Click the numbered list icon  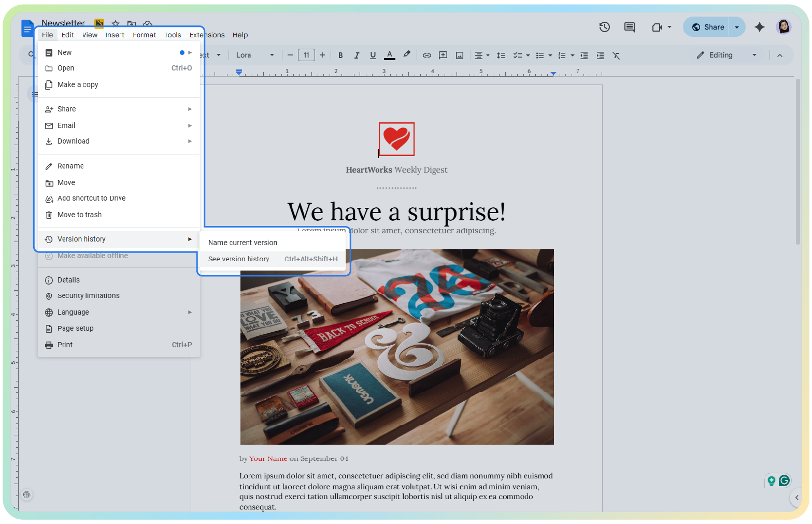pyautogui.click(x=562, y=55)
